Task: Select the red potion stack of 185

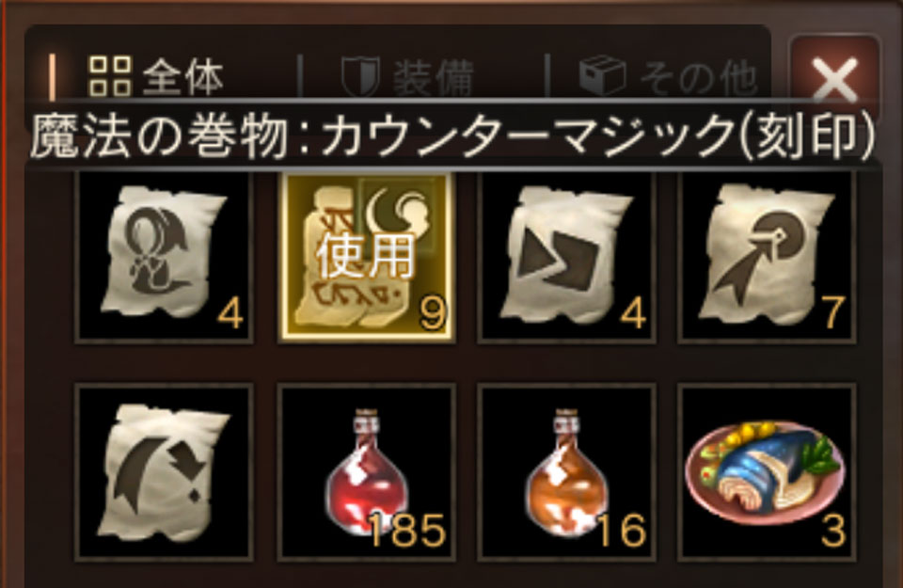Action: pos(366,472)
